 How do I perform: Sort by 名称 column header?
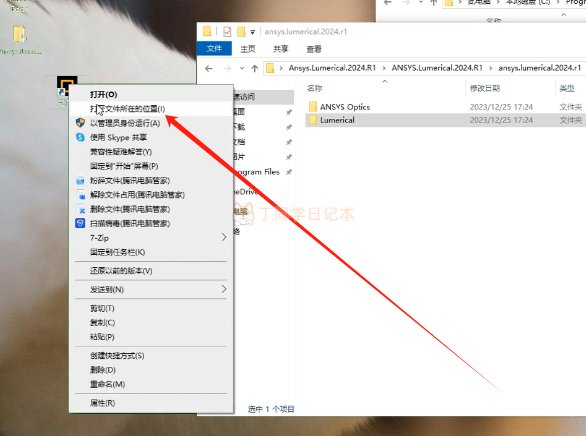[x=315, y=89]
